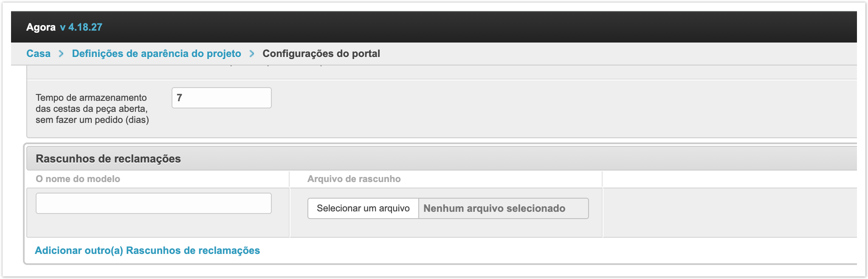
Task: Click the Nenhum arquivo selecionado text
Action: tap(494, 208)
